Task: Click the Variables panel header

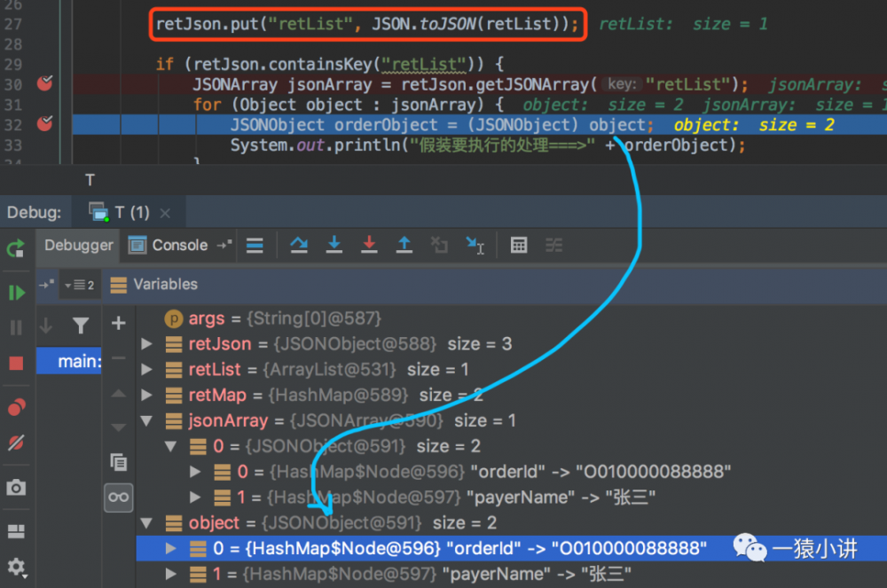Action: [165, 284]
